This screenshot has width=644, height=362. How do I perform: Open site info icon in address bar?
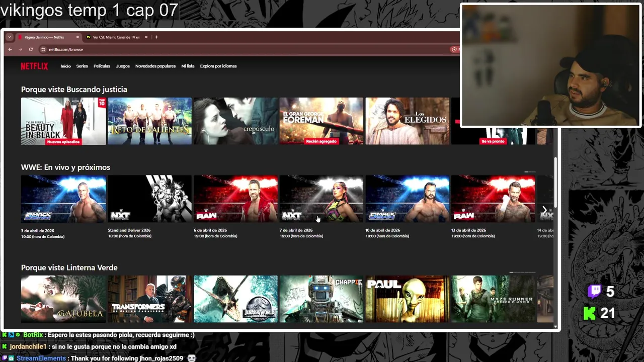point(43,49)
